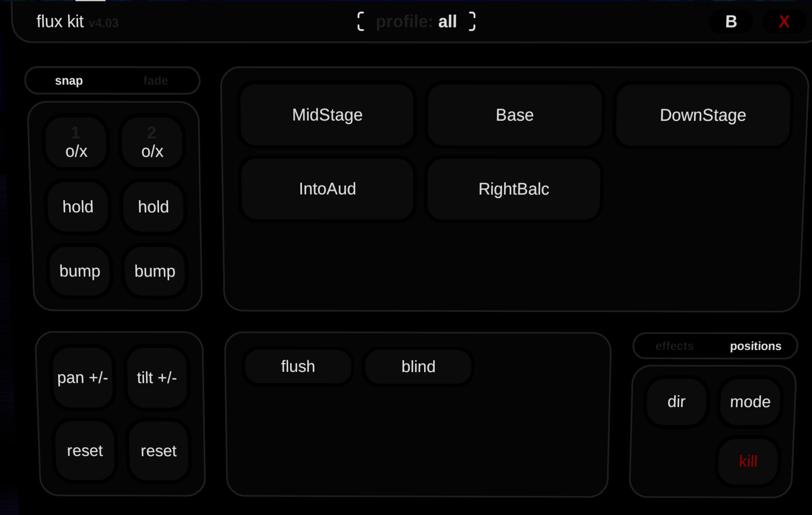Enable hold on channel 1

click(x=78, y=207)
